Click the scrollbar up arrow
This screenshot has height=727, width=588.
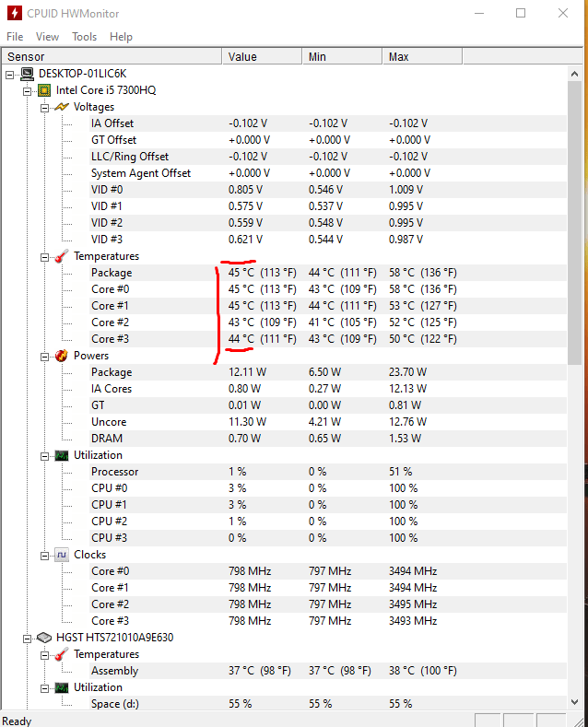pyautogui.click(x=574, y=74)
